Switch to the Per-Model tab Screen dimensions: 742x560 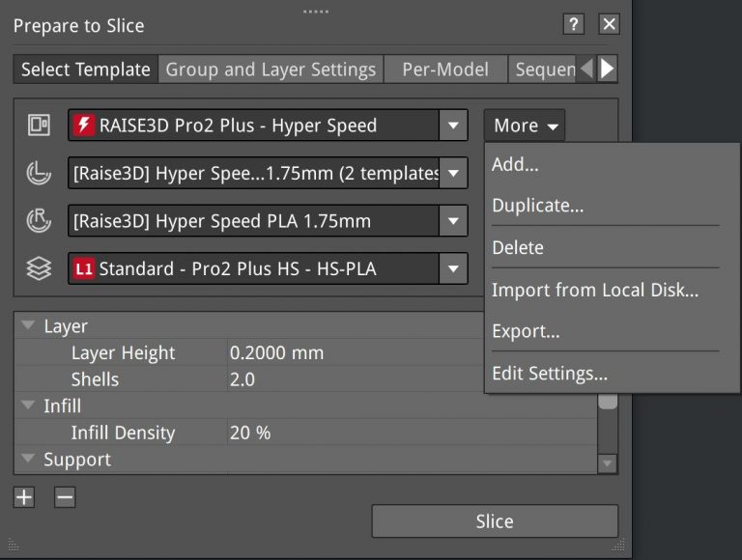(445, 70)
